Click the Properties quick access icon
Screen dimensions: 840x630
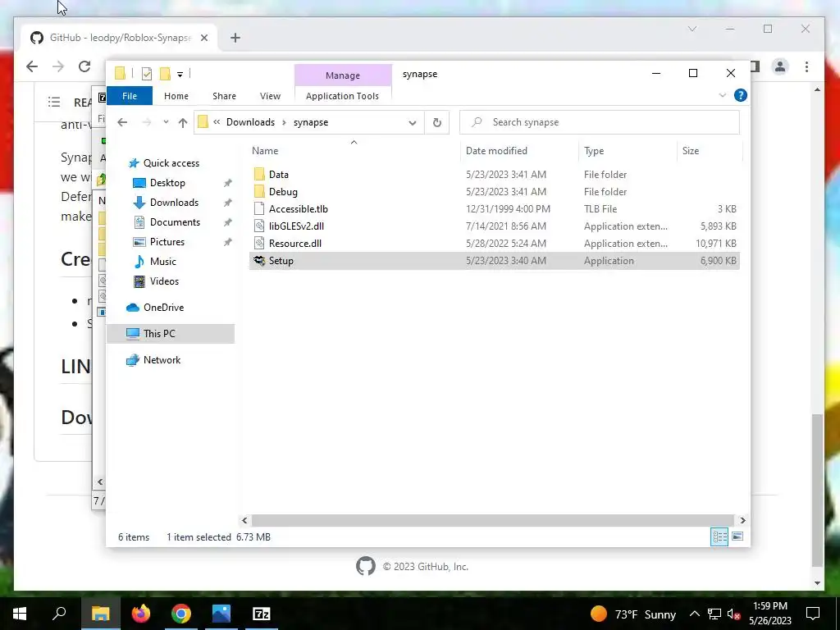(x=146, y=74)
